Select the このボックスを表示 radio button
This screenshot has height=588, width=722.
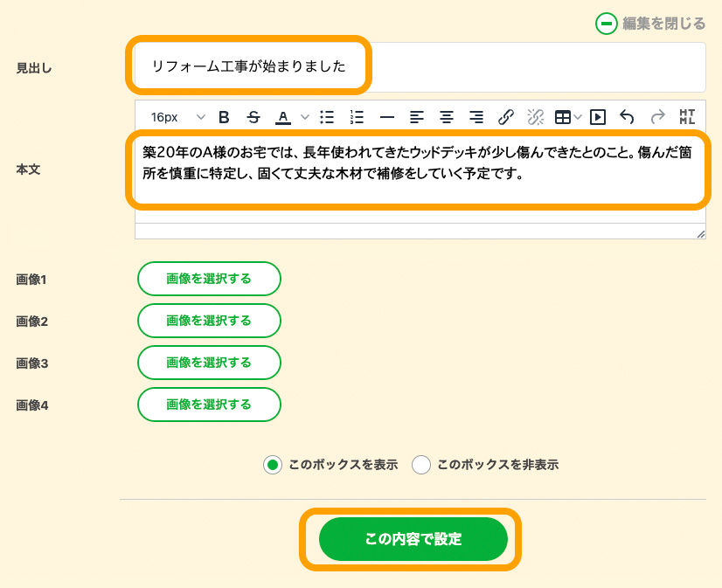pyautogui.click(x=273, y=465)
